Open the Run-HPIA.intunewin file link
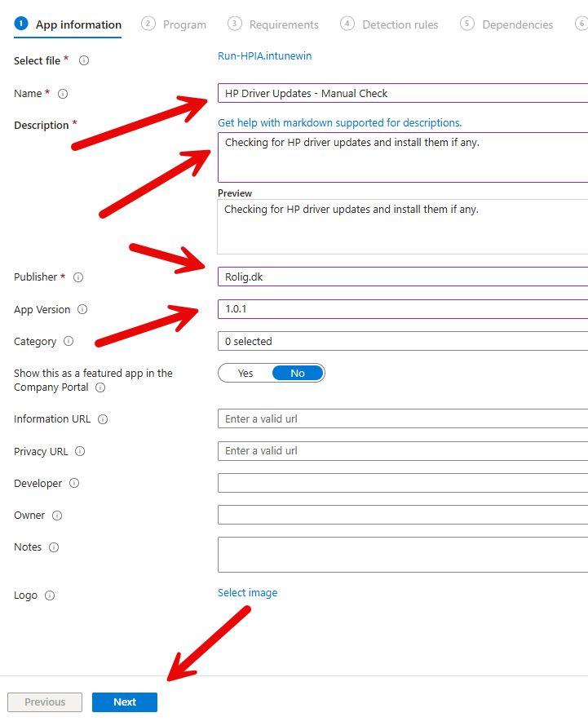This screenshot has width=588, height=726. coord(264,56)
